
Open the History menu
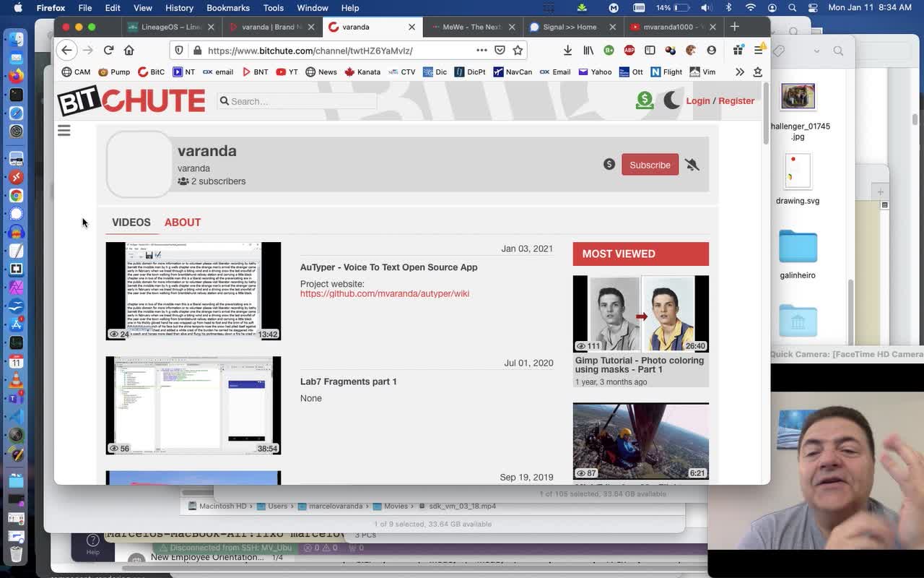tap(179, 7)
